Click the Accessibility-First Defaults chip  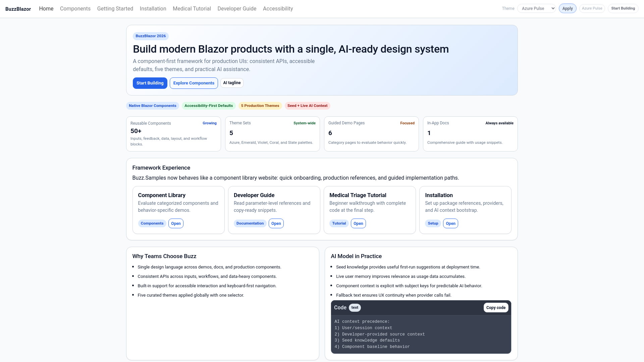(x=209, y=106)
